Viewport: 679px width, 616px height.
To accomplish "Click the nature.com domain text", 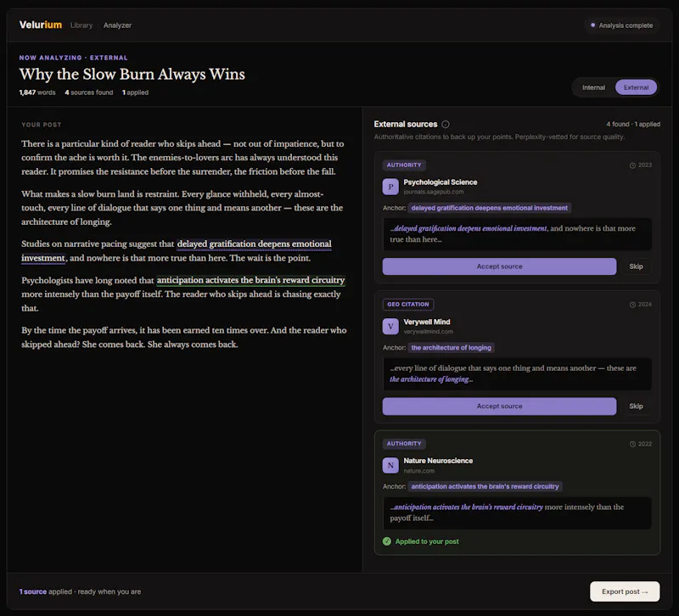I will (x=418, y=471).
